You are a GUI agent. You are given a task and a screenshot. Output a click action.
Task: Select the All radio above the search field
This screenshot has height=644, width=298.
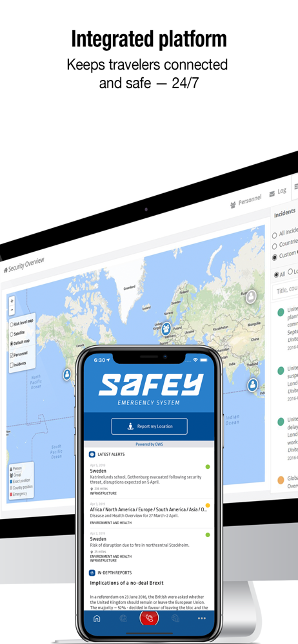point(277,274)
